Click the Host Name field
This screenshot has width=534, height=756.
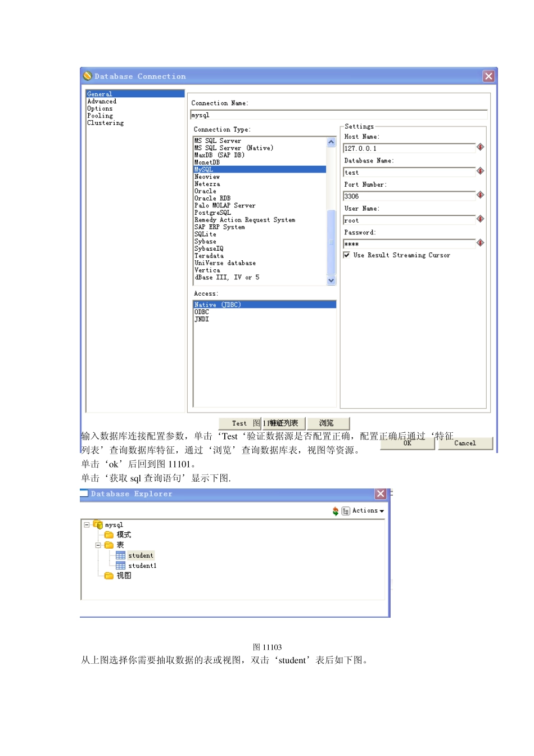click(x=409, y=148)
